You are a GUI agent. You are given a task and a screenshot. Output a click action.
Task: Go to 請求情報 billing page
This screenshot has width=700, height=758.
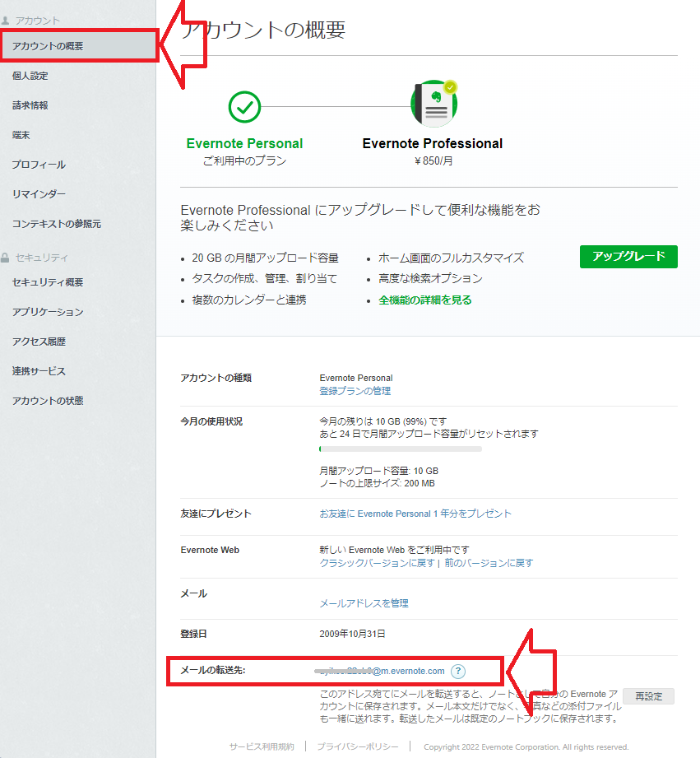tap(30, 105)
